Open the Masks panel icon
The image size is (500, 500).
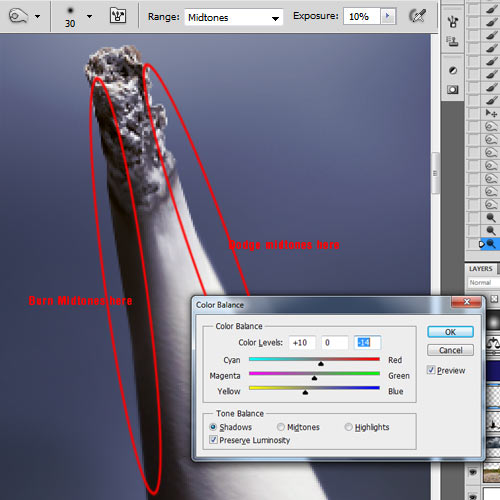tap(453, 89)
